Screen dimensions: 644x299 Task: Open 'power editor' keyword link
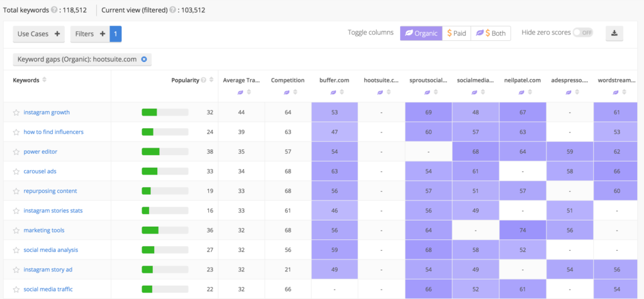[40, 152]
